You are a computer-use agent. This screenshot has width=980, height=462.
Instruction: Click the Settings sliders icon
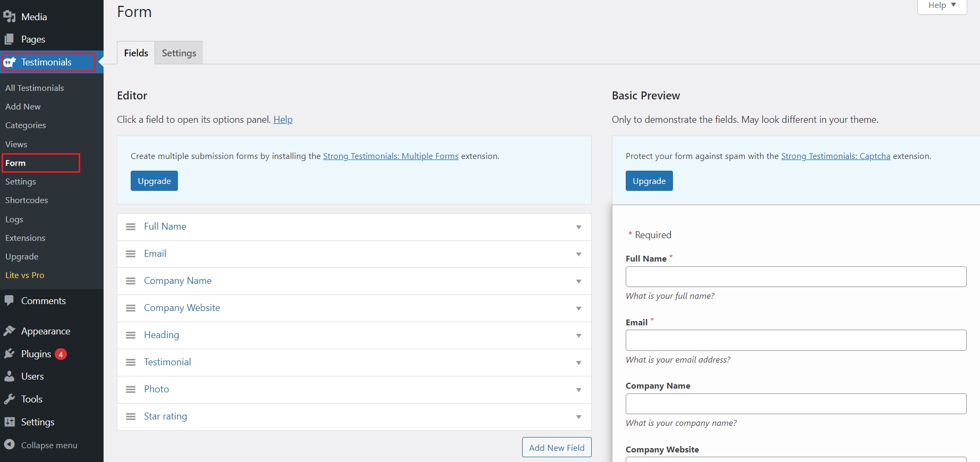pos(10,422)
